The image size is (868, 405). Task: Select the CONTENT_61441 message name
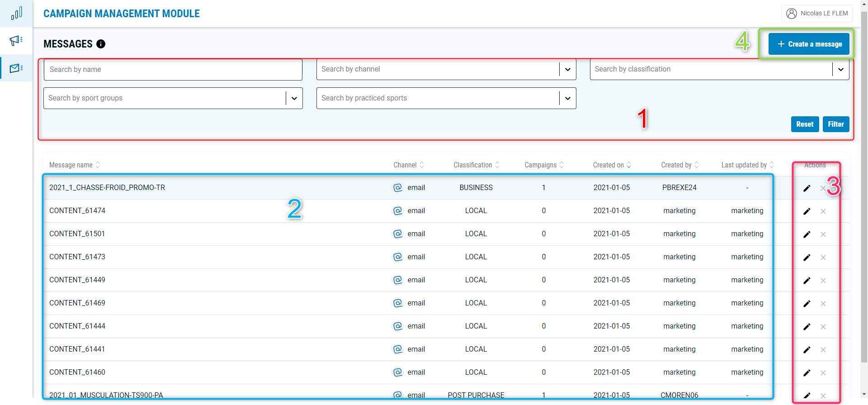tap(77, 349)
